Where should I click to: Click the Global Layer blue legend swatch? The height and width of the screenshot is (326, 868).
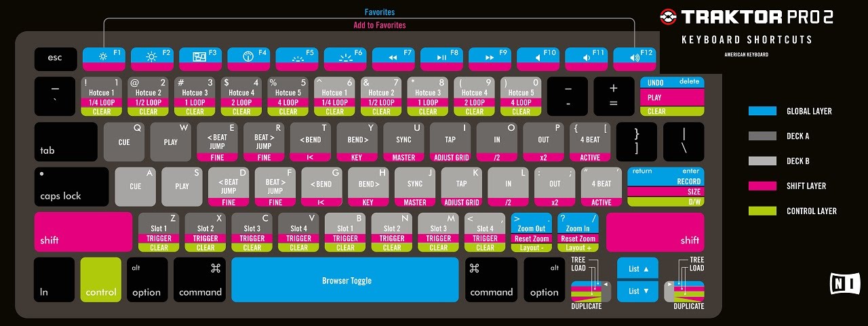pyautogui.click(x=762, y=111)
